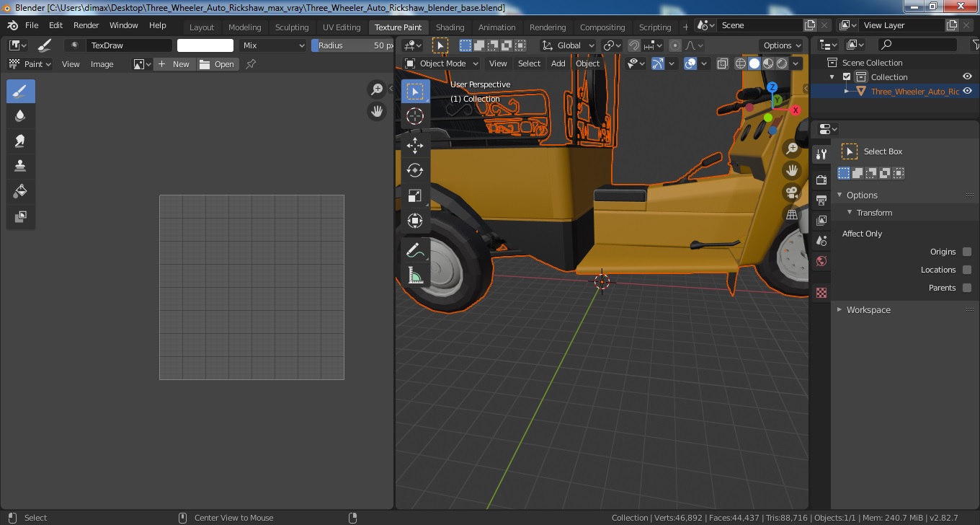Toggle proportional editing
The image size is (980, 525).
click(674, 45)
